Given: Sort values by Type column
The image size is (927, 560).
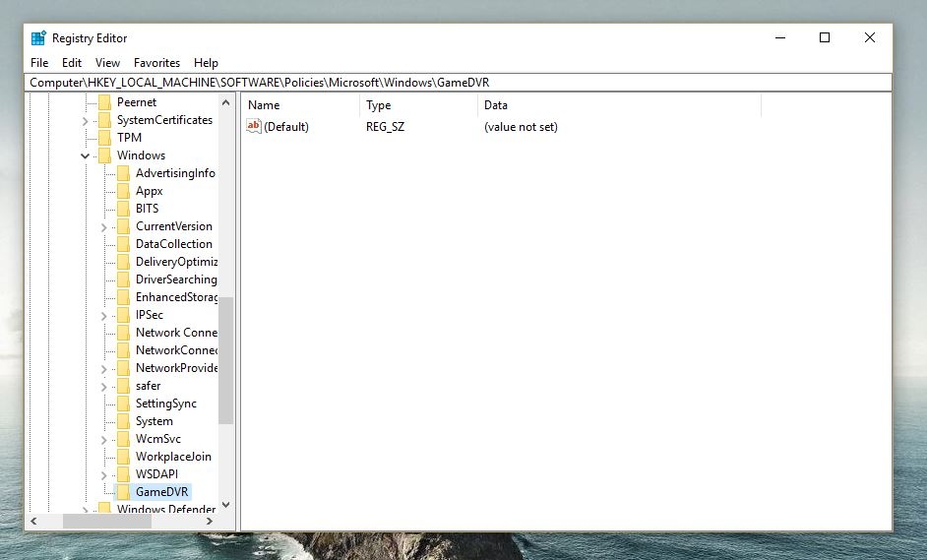Looking at the screenshot, I should click(x=418, y=105).
